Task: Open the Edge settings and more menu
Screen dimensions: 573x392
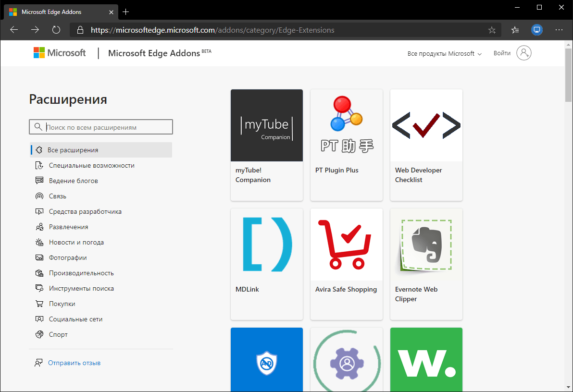Action: point(559,30)
